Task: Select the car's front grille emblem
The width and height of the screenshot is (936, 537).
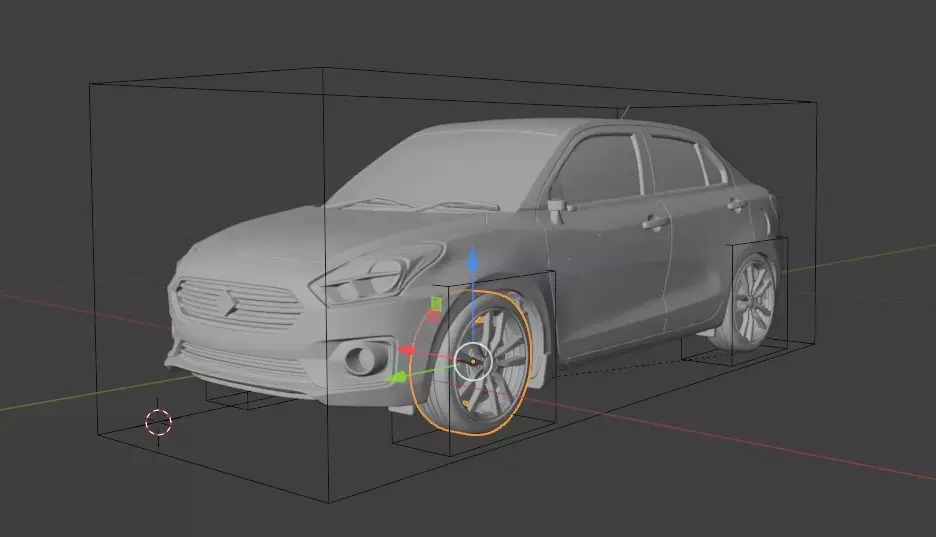Action: pyautogui.click(x=227, y=303)
